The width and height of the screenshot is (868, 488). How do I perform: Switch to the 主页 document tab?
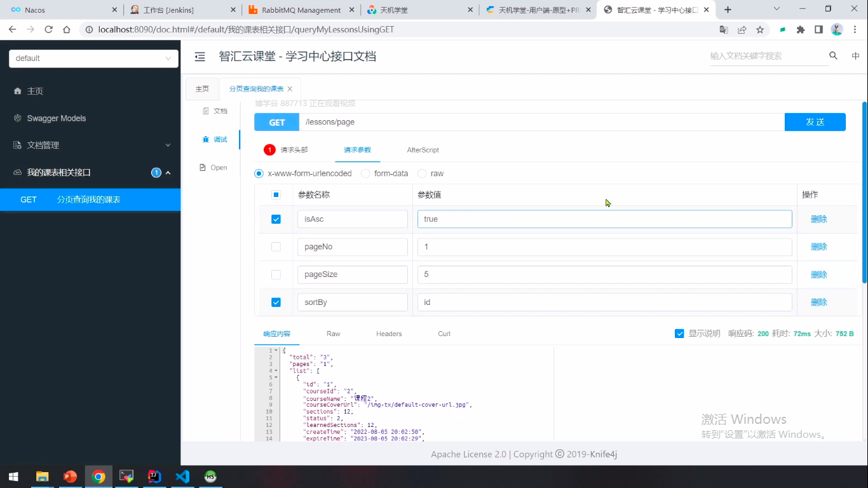click(x=202, y=89)
